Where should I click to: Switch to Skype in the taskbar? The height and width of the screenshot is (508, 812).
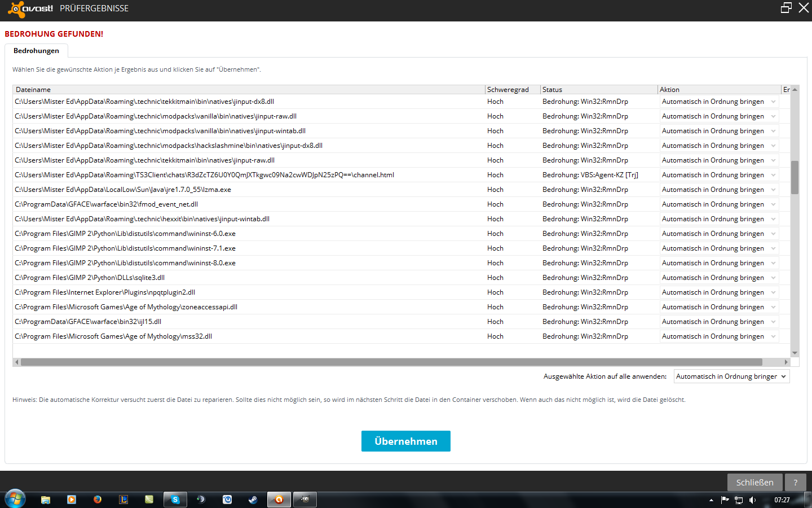[175, 500]
